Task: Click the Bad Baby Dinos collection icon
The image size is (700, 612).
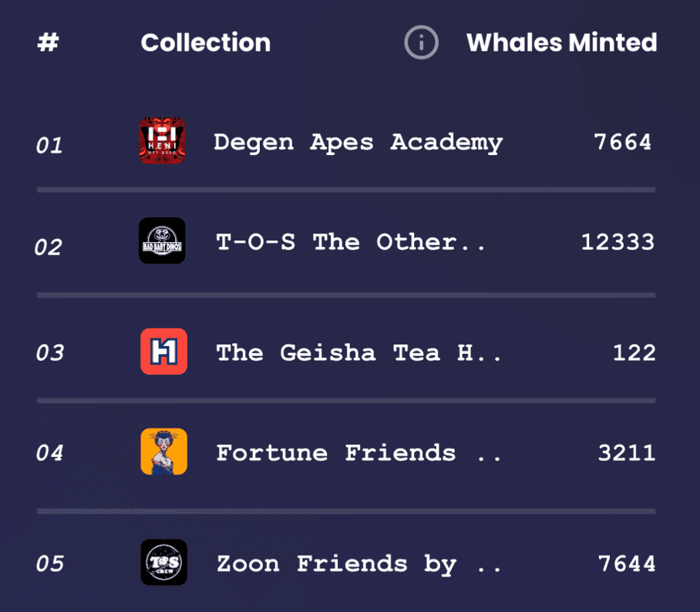Action: (163, 240)
